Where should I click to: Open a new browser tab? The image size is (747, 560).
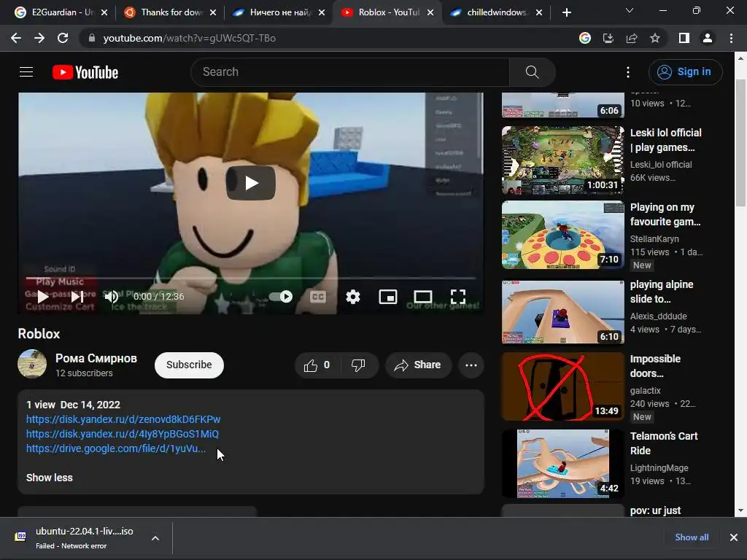tap(566, 12)
